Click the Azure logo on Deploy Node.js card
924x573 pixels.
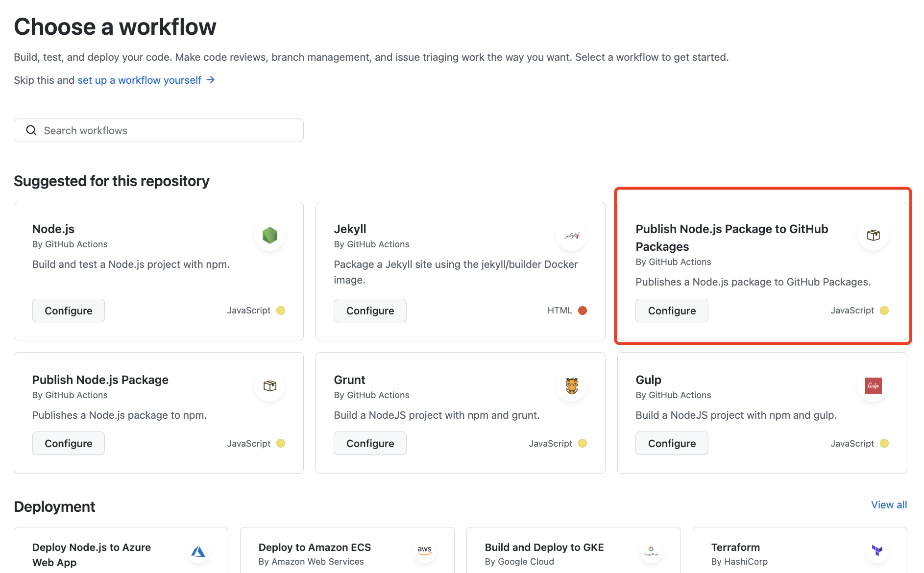(198, 551)
